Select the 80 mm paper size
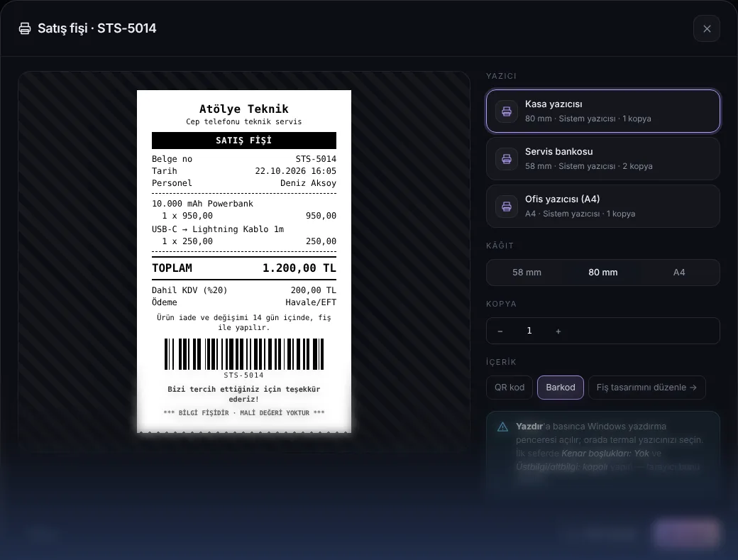This screenshot has height=560, width=738. [x=603, y=273]
